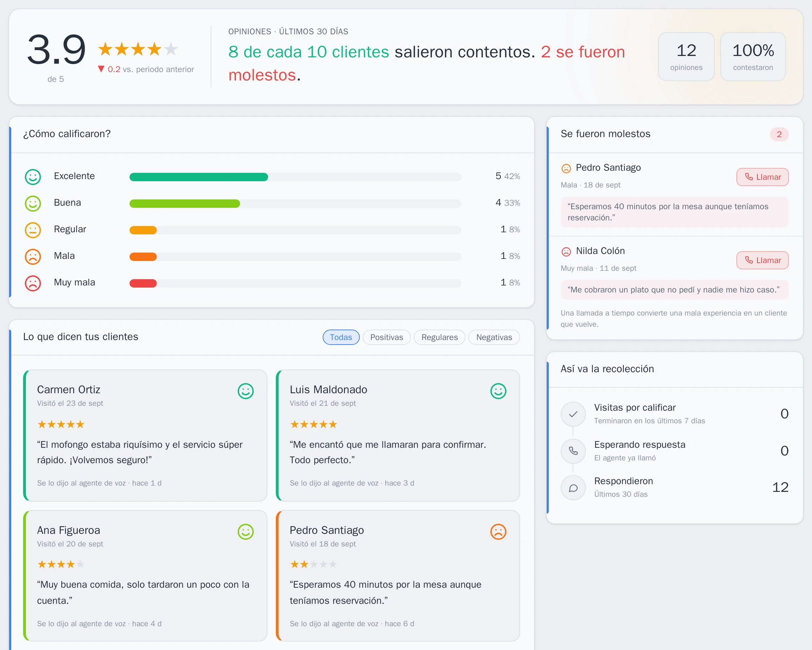
Task: Click the smiley on Ana Figueroa's review card
Action: (246, 532)
